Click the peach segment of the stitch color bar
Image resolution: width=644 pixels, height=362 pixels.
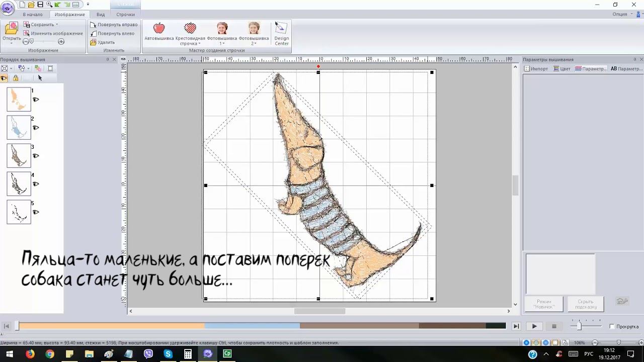click(112, 326)
